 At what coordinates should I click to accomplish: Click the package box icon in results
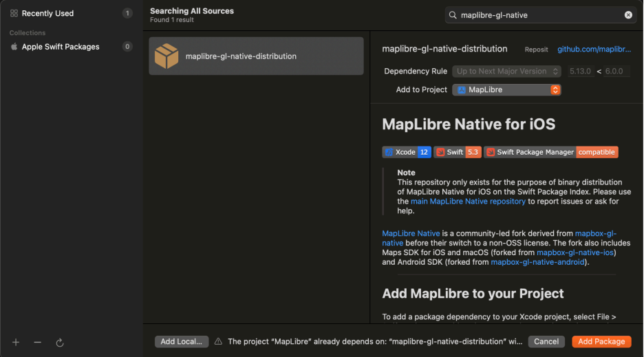point(167,56)
